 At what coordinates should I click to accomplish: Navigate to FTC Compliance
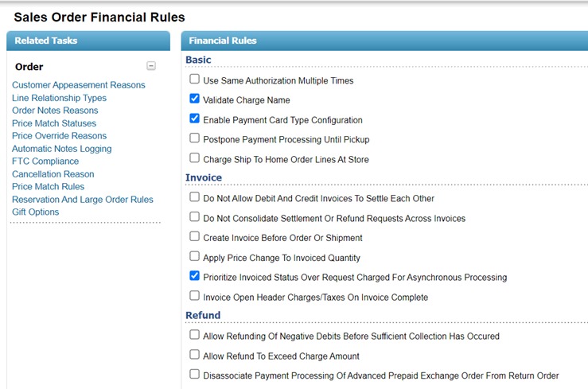point(45,161)
